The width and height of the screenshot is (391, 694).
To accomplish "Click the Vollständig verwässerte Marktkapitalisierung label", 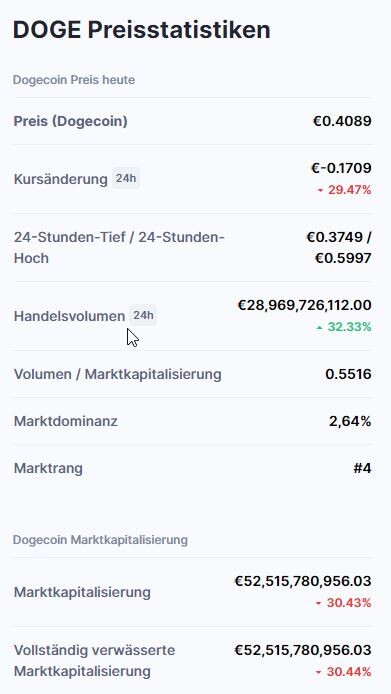I will pyautogui.click(x=94, y=661).
